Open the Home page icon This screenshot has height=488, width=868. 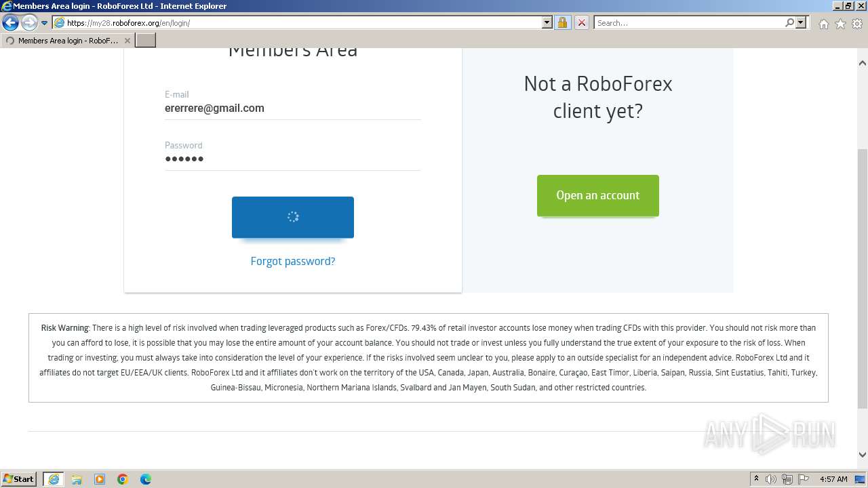point(823,24)
